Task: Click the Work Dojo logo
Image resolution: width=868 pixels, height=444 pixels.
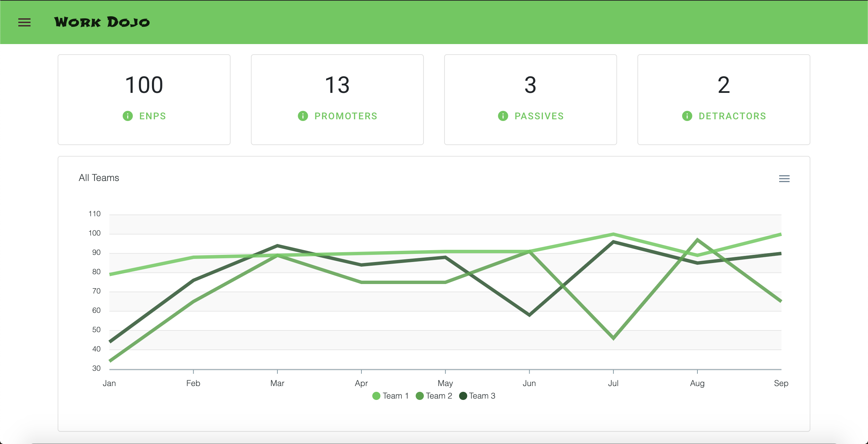Action: pos(102,22)
